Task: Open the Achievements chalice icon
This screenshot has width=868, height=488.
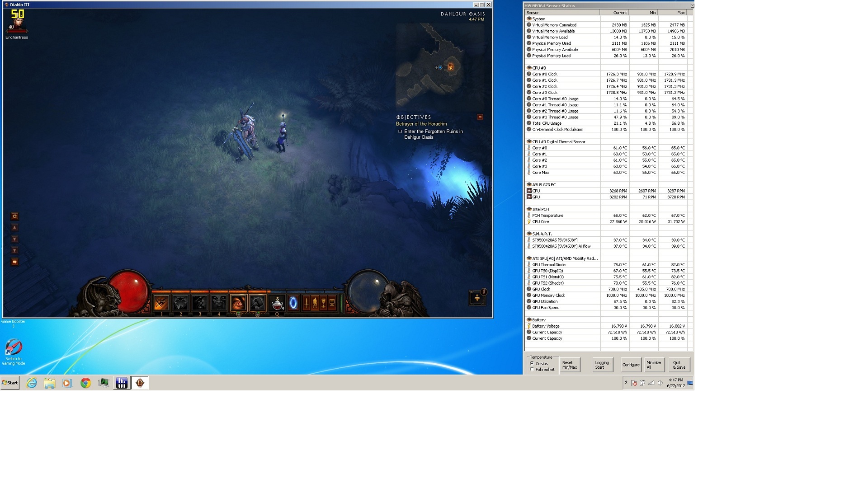Action: pos(323,303)
